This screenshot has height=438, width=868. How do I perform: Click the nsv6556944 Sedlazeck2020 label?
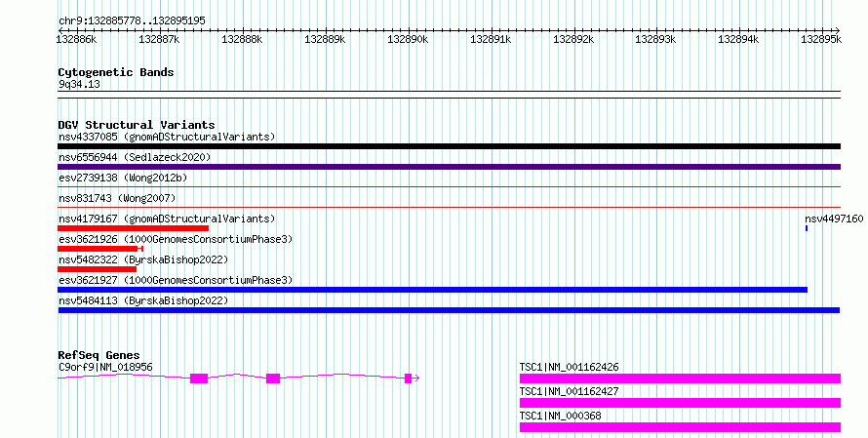coord(135,157)
